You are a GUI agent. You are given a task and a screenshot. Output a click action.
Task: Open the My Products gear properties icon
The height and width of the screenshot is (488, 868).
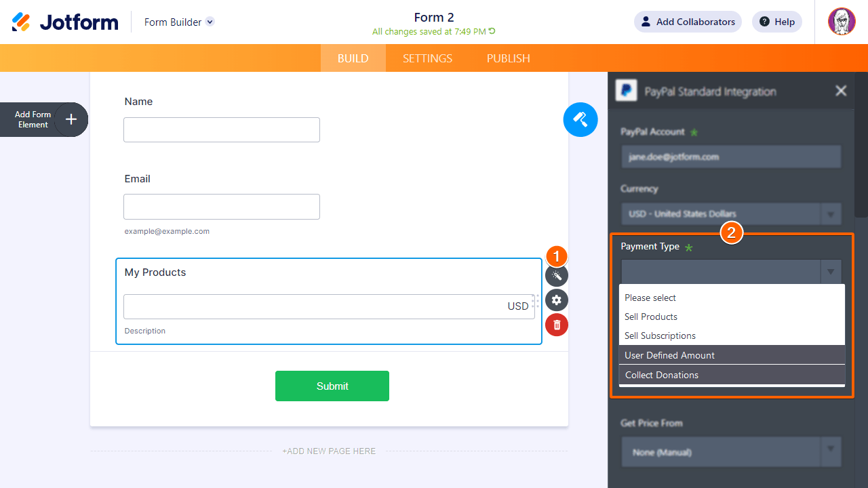pos(557,300)
